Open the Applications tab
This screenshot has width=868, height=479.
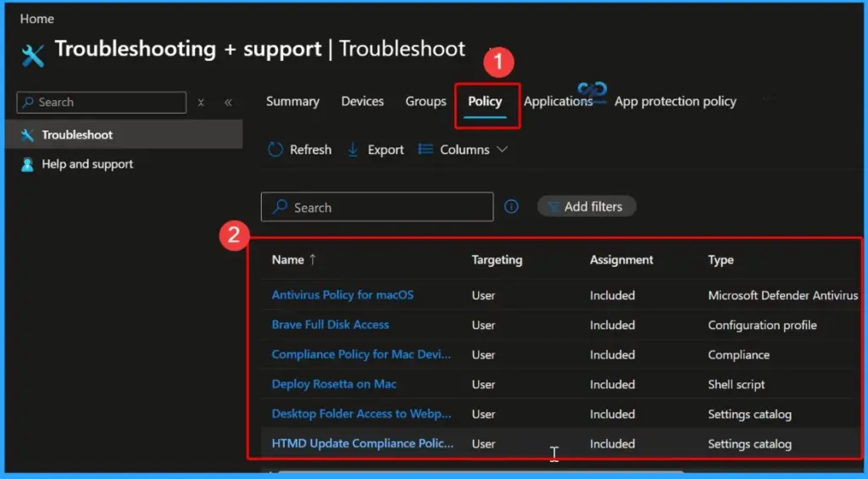click(558, 102)
